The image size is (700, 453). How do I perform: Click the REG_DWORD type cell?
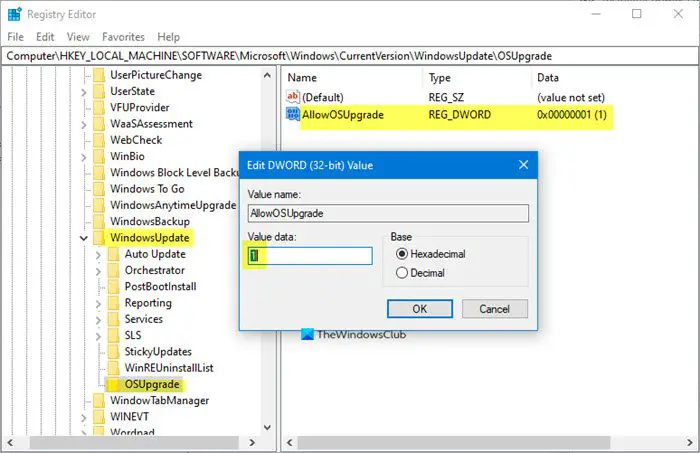coord(459,115)
